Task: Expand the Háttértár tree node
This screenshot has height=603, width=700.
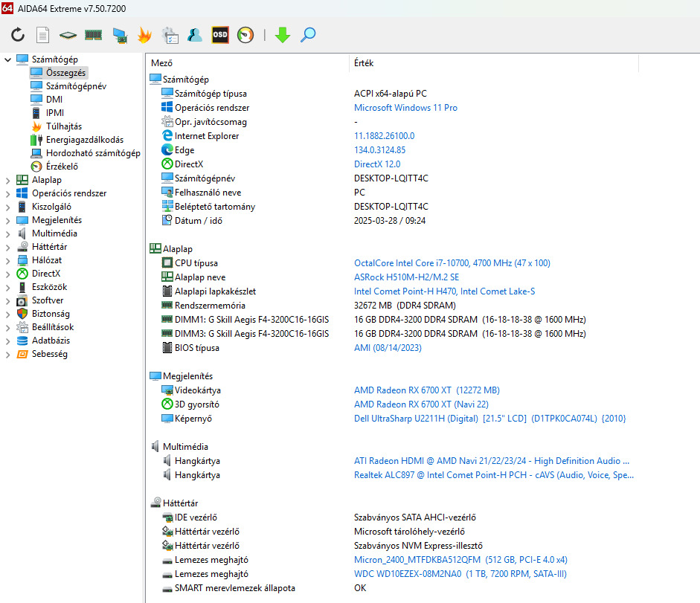Action: coord(7,248)
